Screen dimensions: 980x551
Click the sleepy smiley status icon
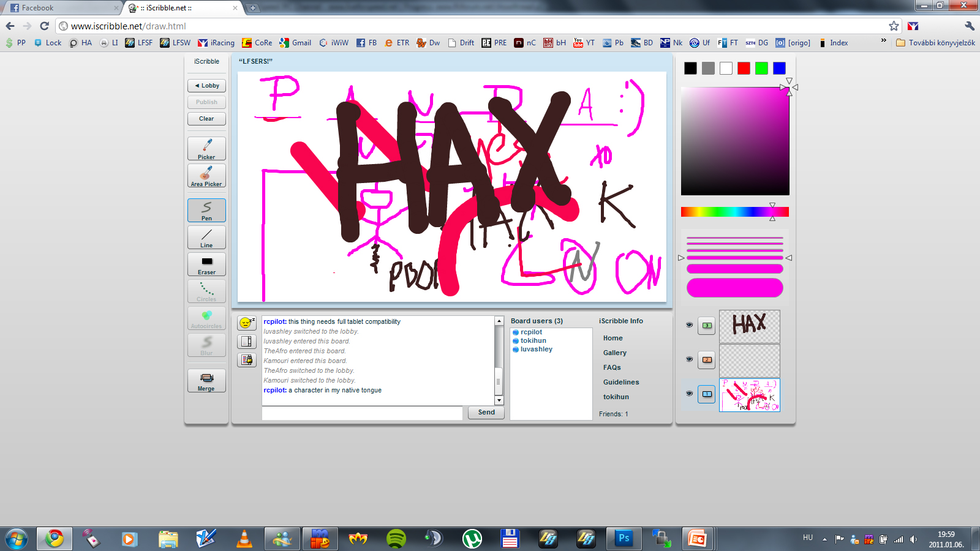tap(247, 323)
